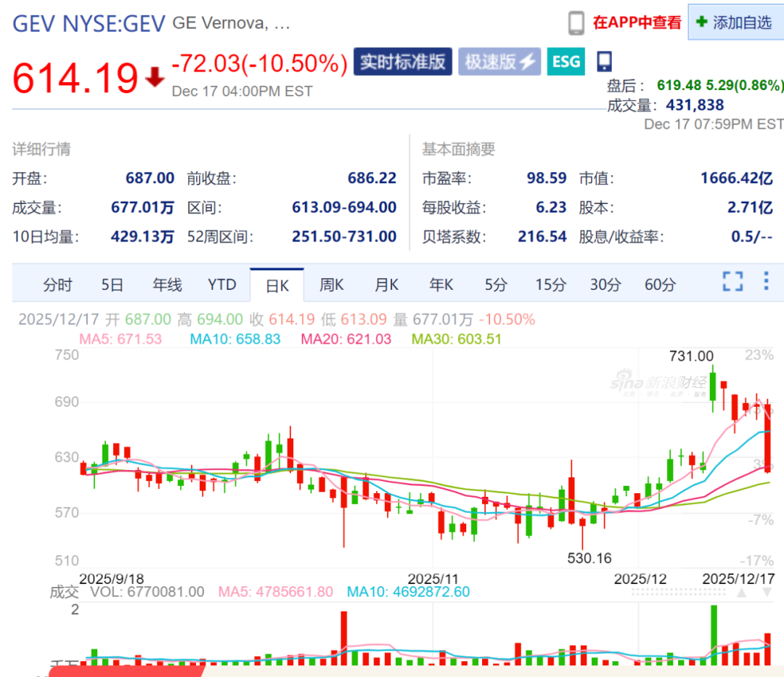
Task: Click the 10-day average volume 429.13万
Action: click(142, 236)
